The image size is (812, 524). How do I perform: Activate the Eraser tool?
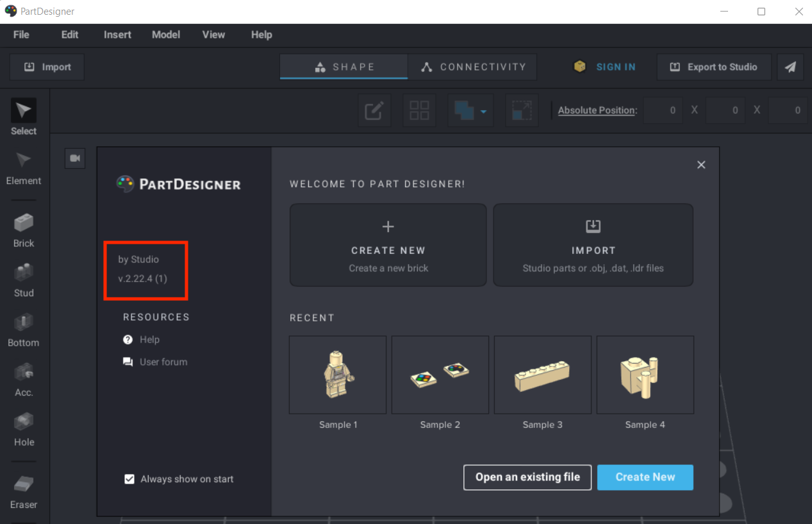click(x=24, y=491)
